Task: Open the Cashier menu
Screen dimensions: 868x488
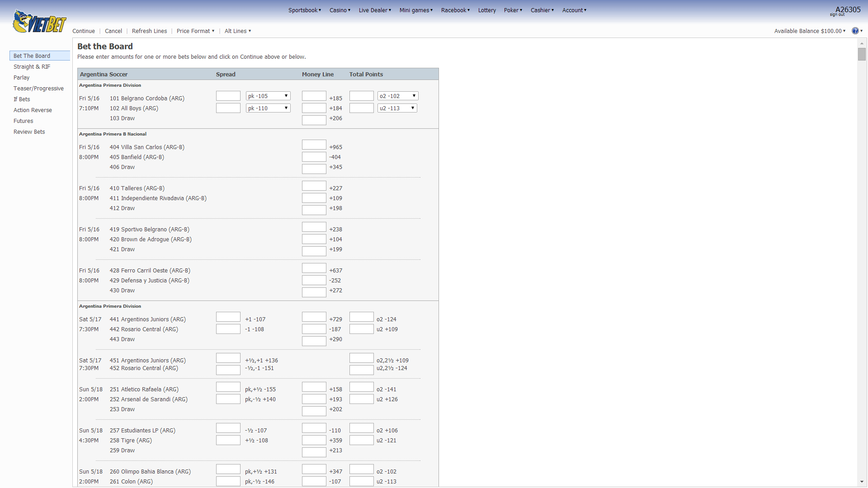Action: point(542,10)
